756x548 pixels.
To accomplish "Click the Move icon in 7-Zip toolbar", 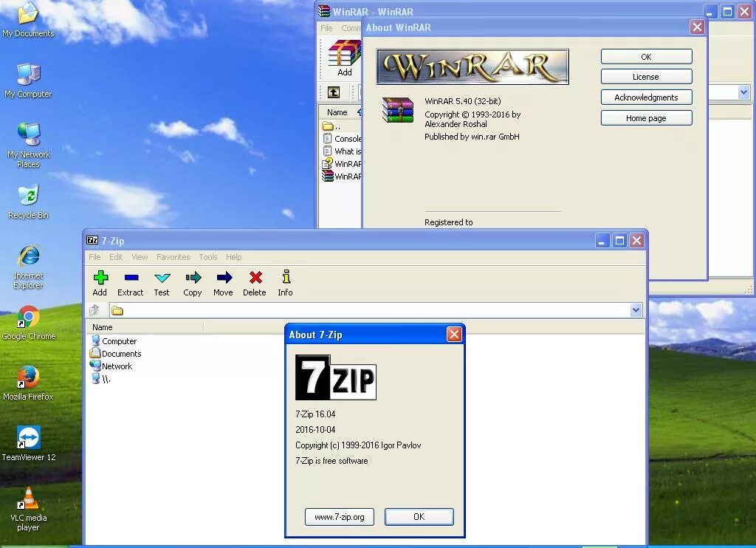I will [224, 278].
